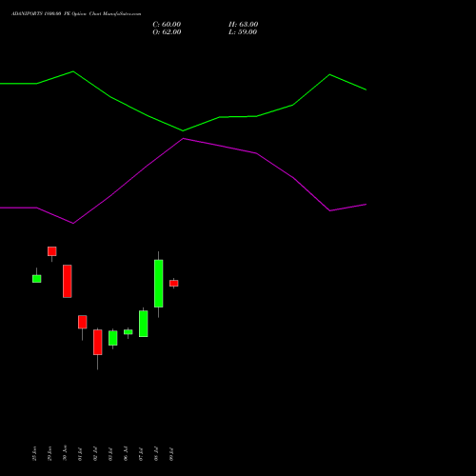Click the 03 Jul date label
Viewport: 476px width, 476px height.
tap(110, 454)
